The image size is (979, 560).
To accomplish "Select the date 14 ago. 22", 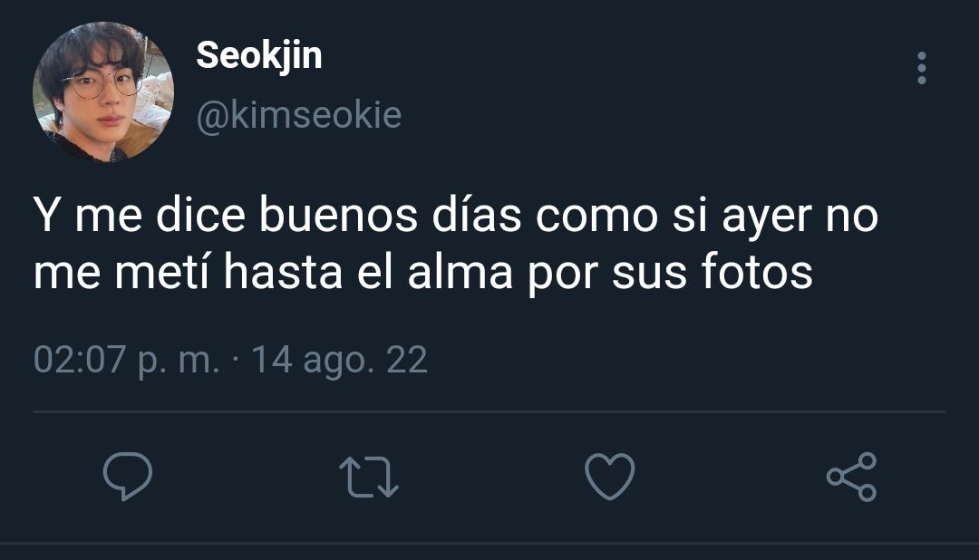I will pyautogui.click(x=340, y=361).
